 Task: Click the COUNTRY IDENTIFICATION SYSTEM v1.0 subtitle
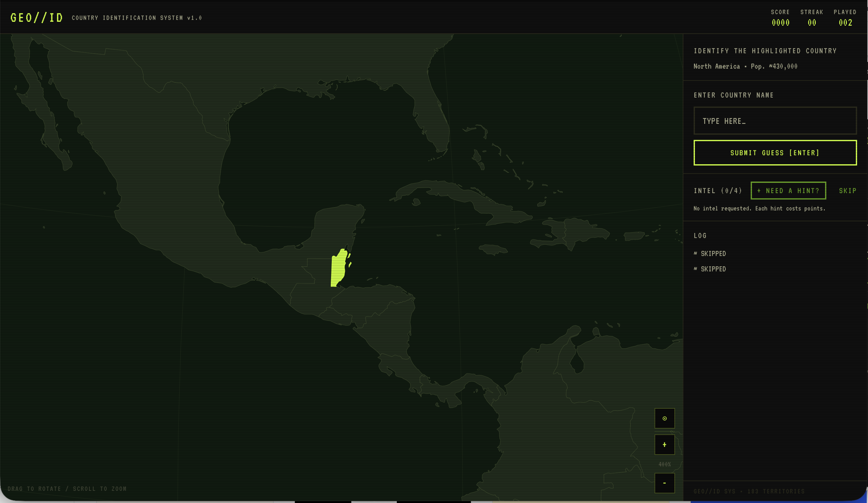point(137,18)
